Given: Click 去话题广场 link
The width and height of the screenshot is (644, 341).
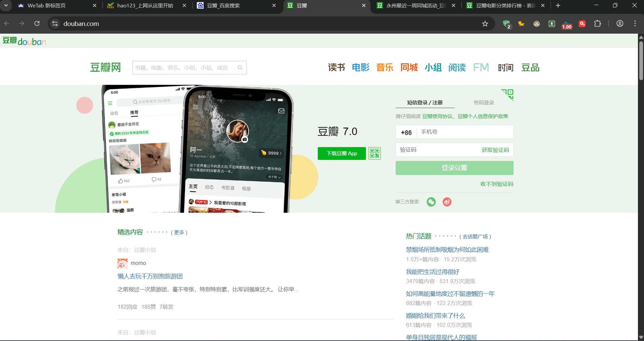Looking at the screenshot, I should (x=475, y=237).
